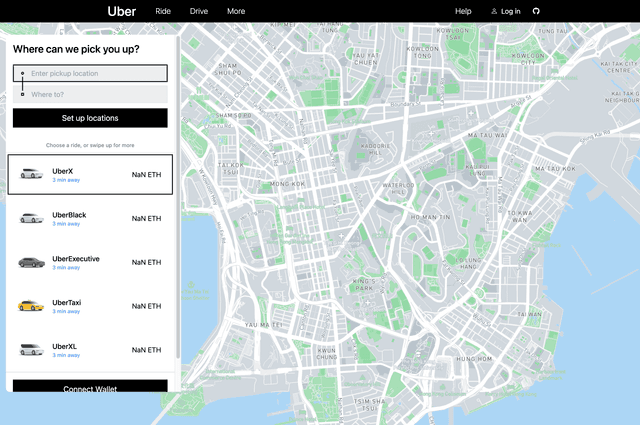The image size is (640, 425).
Task: Click the UberX car image
Action: pyautogui.click(x=31, y=174)
